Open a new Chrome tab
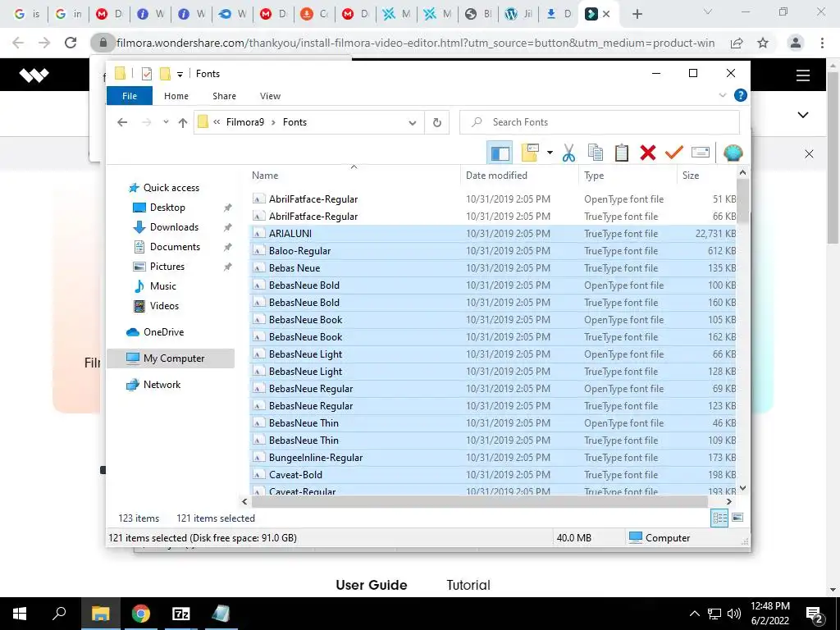Viewport: 840px width, 630px height. pyautogui.click(x=637, y=15)
